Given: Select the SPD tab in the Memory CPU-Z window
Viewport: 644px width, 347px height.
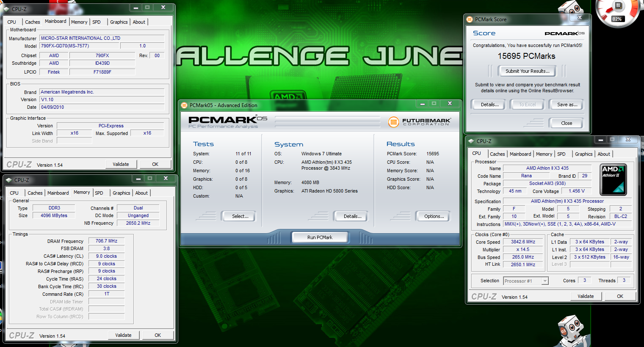Looking at the screenshot, I should point(99,193).
